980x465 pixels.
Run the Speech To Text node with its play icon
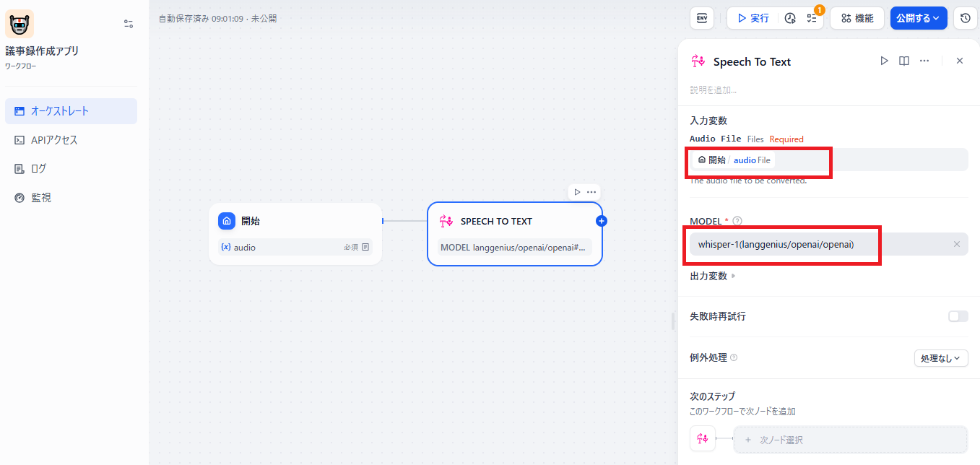[x=884, y=61]
